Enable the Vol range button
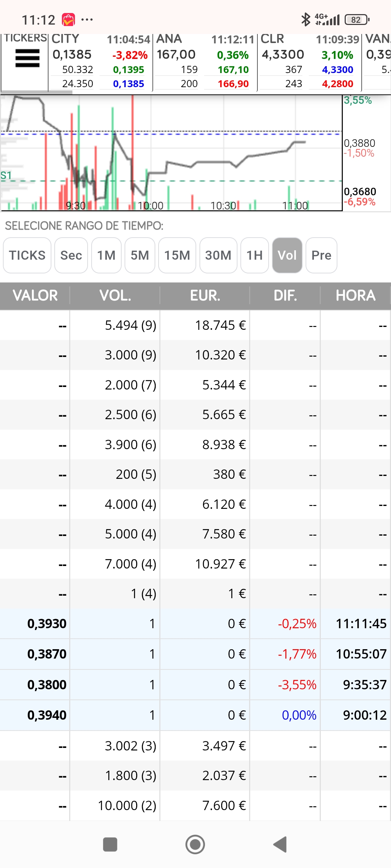Screen dimensions: 391x868 pyautogui.click(x=287, y=255)
